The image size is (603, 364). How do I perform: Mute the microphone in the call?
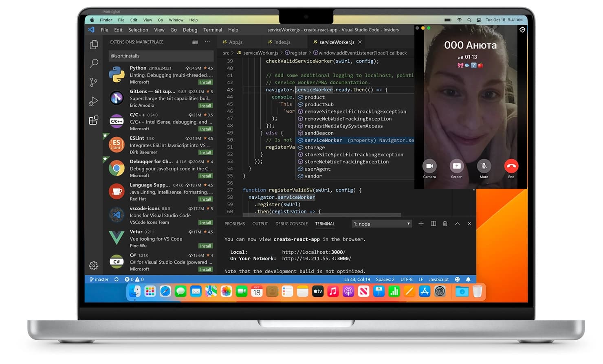pyautogui.click(x=484, y=166)
